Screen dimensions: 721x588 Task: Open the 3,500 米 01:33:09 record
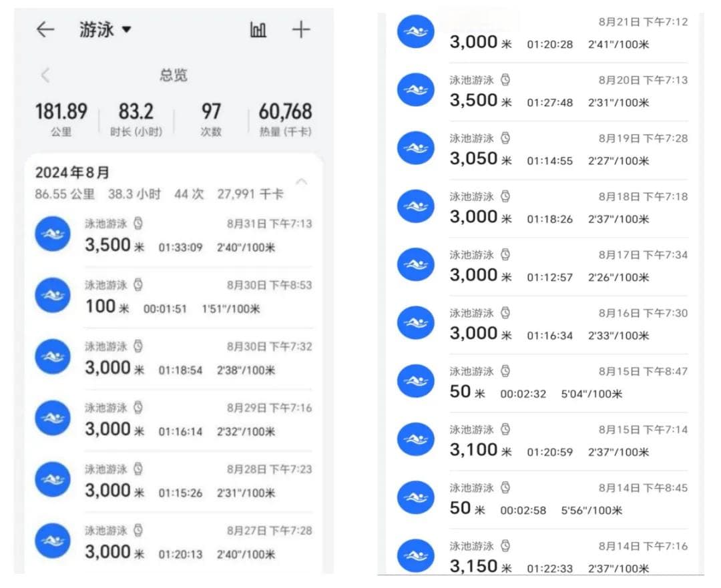[174, 236]
